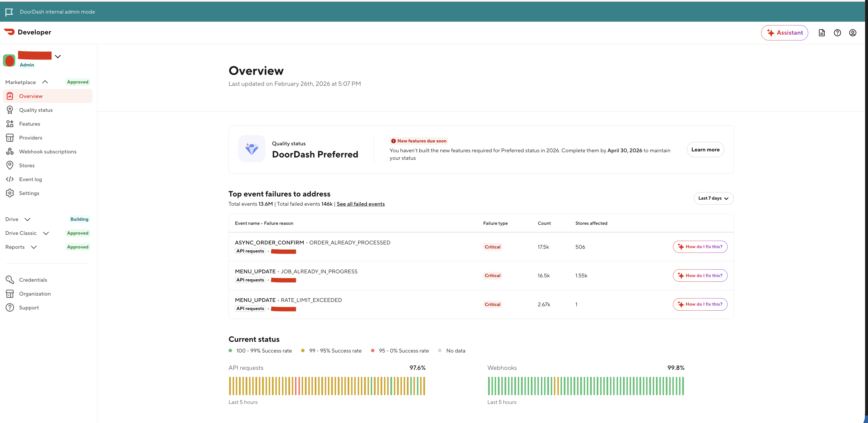Select the Providers sidebar icon
Screen dimensions: 868x423
10,138
